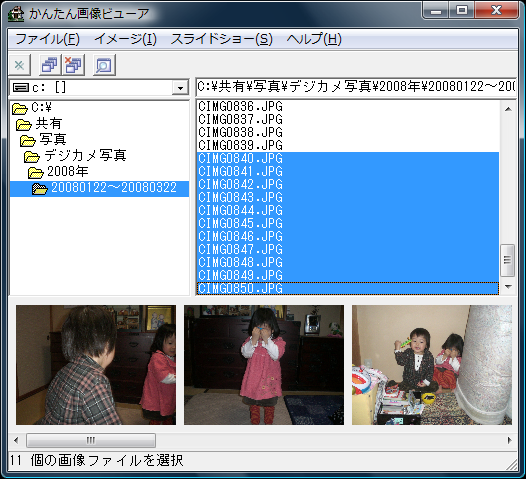The image size is (526, 479).
Task: Click folder icon next to 写真
Action: [28, 141]
